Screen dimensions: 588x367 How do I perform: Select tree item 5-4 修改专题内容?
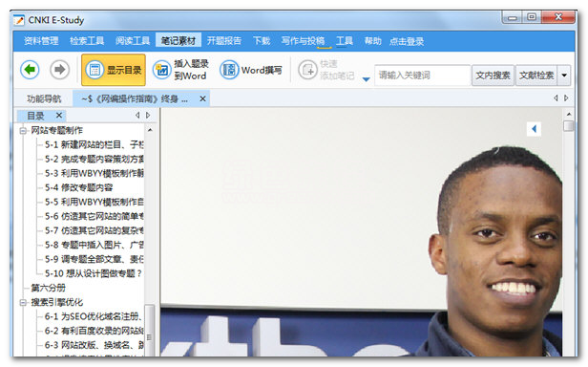point(78,187)
